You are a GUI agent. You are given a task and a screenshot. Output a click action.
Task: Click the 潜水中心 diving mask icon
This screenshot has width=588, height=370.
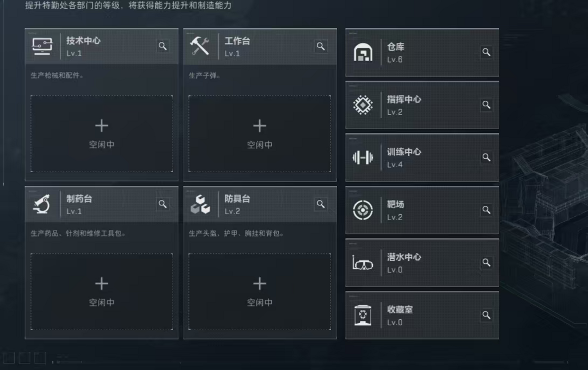363,263
